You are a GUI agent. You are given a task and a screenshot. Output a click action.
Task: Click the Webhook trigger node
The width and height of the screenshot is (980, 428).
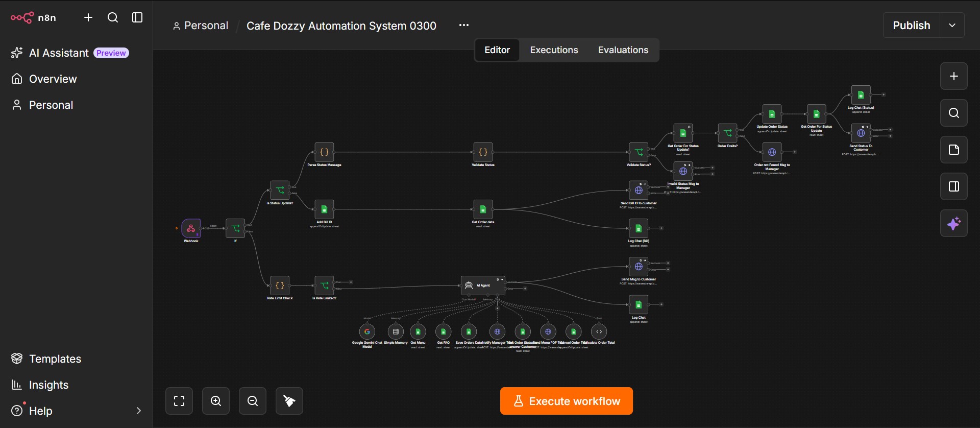[x=191, y=228]
